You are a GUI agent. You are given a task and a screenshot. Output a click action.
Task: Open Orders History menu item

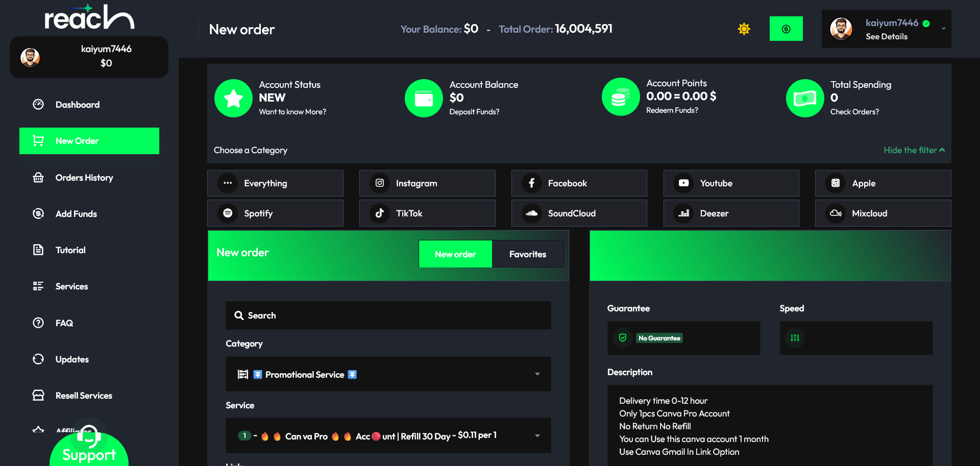89,178
